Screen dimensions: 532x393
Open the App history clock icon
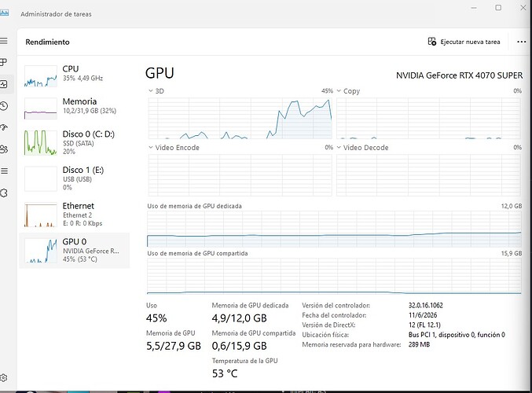pos(4,106)
